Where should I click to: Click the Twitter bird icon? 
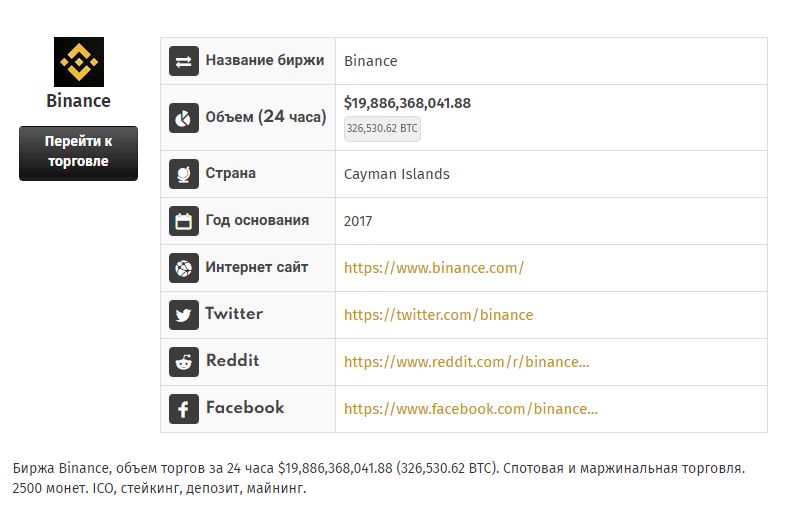(184, 315)
